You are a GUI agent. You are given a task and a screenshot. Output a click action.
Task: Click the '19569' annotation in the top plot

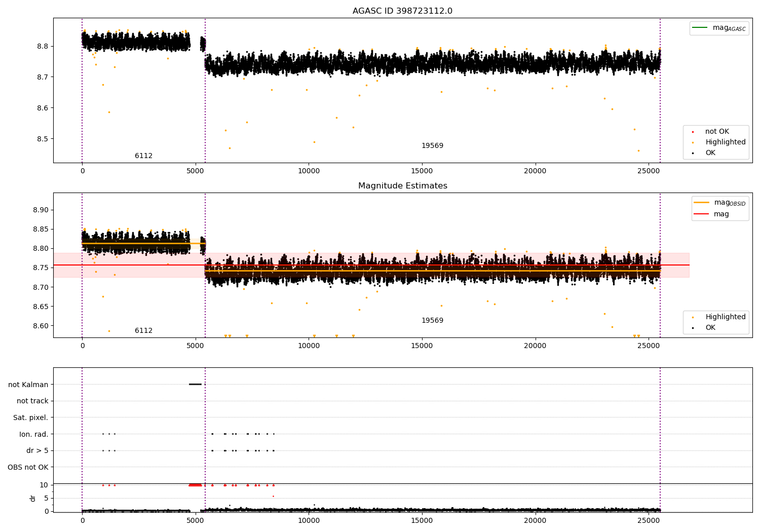(x=432, y=146)
